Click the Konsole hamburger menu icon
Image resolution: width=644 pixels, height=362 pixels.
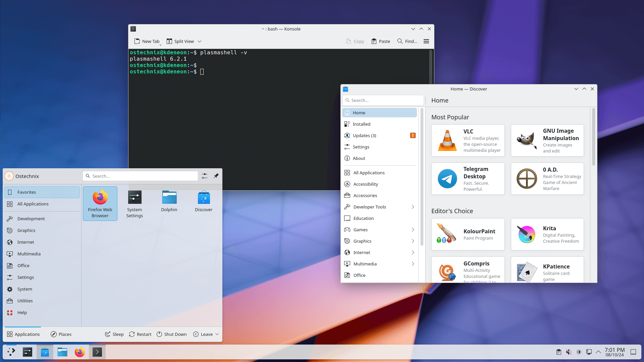(426, 41)
